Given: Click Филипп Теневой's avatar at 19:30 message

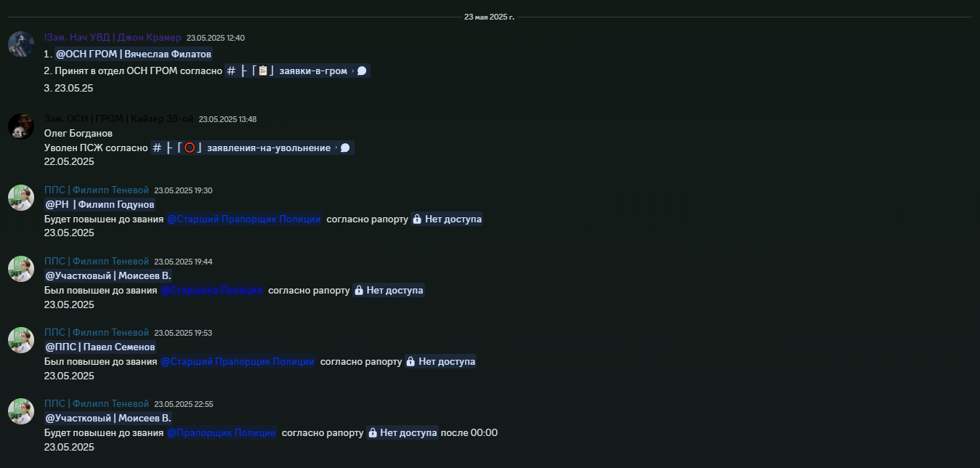Looking at the screenshot, I should 21,198.
